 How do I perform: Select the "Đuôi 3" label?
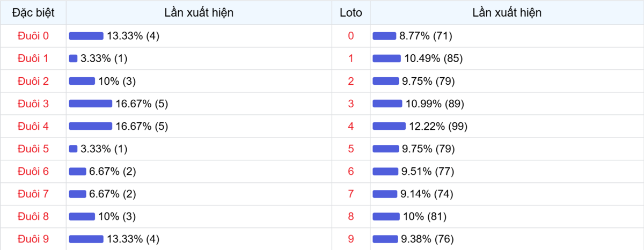pos(33,104)
